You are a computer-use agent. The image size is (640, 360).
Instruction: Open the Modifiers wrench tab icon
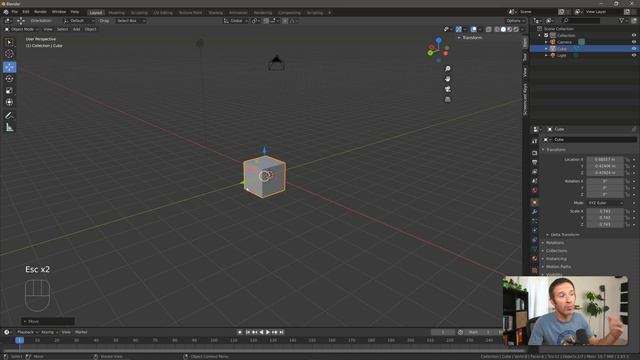(535, 211)
